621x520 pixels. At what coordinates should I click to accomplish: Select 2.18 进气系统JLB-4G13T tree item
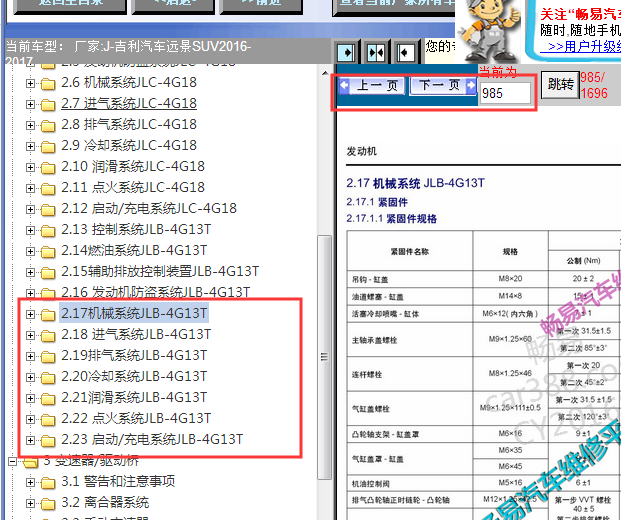tap(136, 334)
